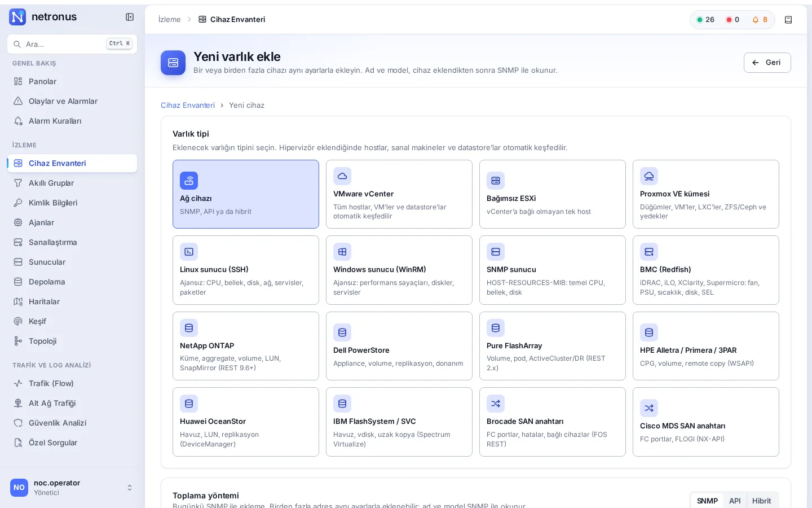This screenshot has width=812, height=508.
Task: Click the Özel Sorgular file-search icon
Action: [x=18, y=443]
